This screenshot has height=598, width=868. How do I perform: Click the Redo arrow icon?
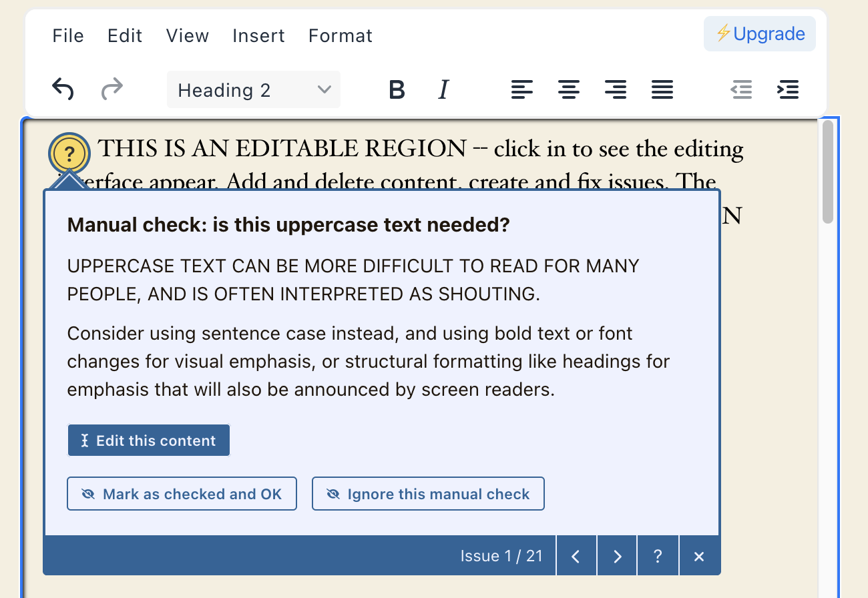click(112, 89)
